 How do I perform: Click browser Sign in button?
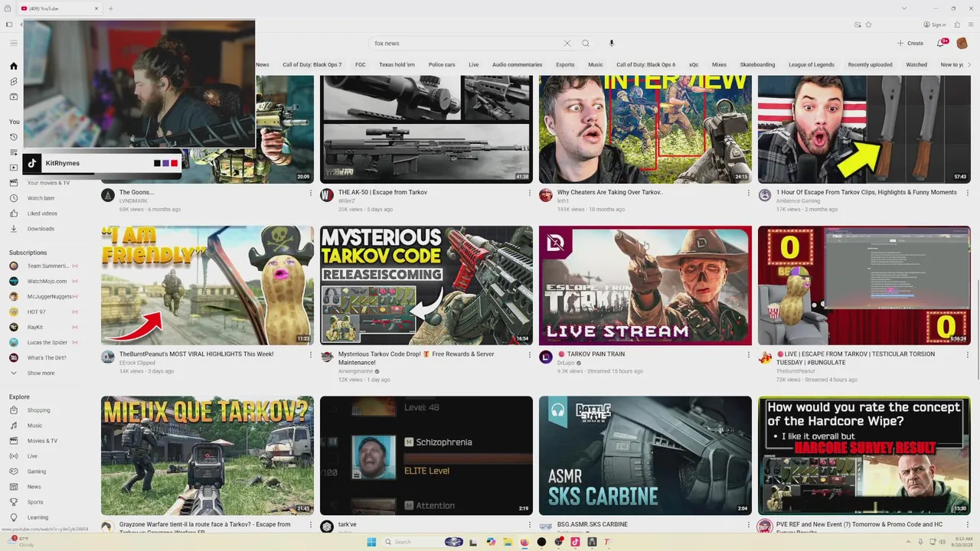[935, 24]
